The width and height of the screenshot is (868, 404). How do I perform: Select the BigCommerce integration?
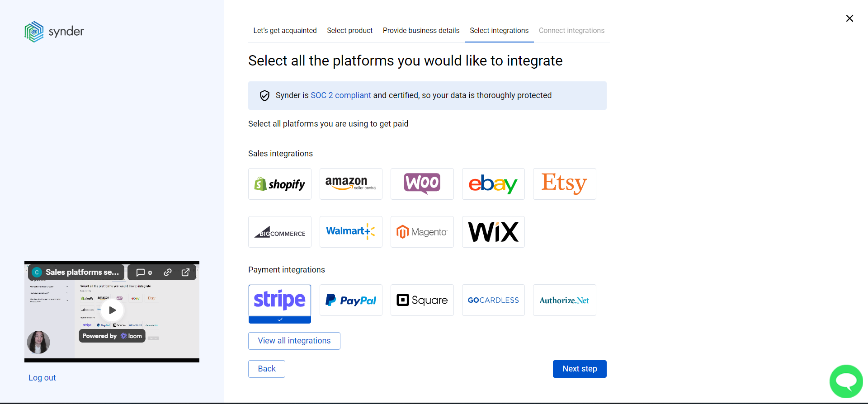pos(279,231)
